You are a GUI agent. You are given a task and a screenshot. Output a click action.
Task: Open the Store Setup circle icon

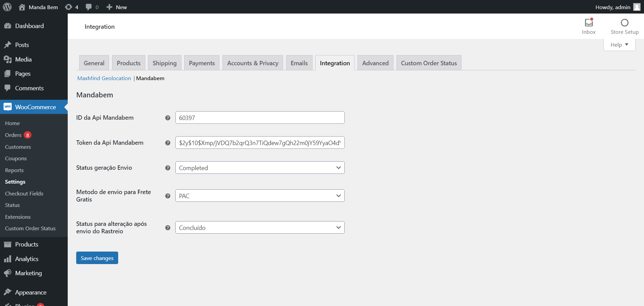coord(625,23)
